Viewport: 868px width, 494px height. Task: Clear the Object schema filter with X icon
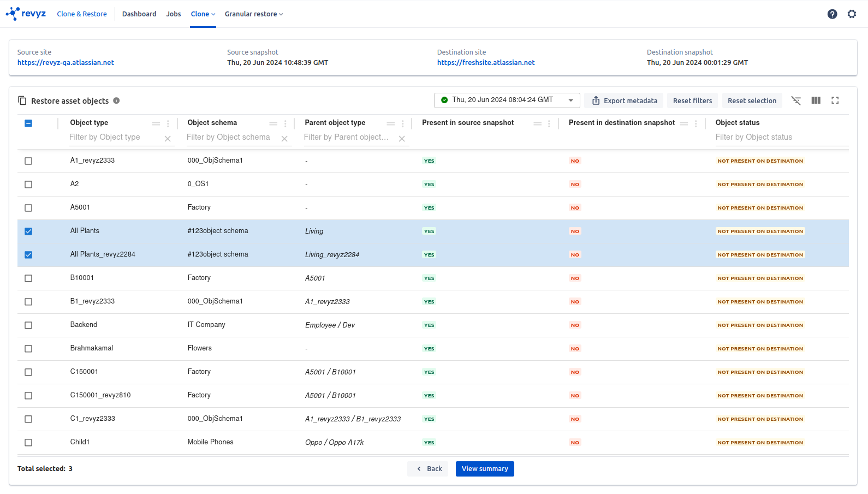point(284,139)
